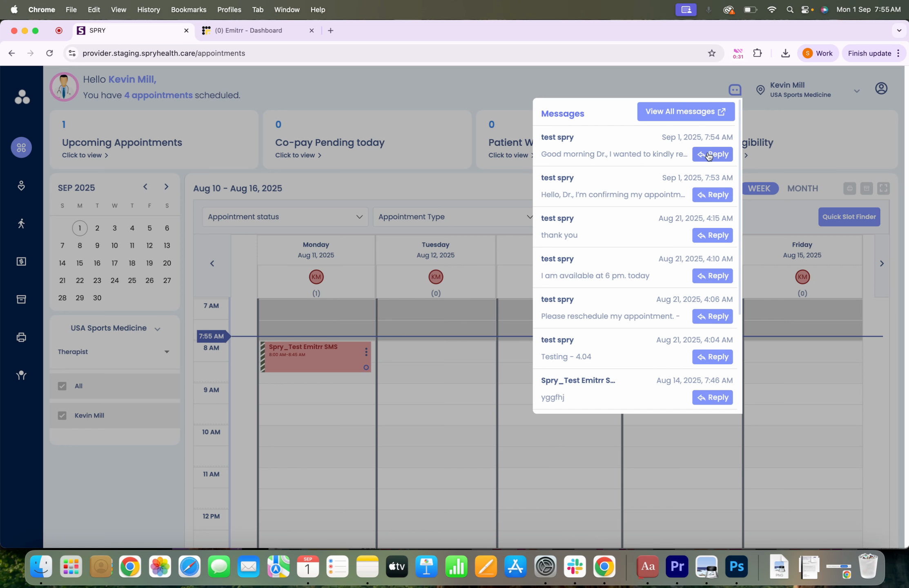Screen dimensions: 909x588
Task: Reply to the 'thank you' message
Action: click(712, 235)
